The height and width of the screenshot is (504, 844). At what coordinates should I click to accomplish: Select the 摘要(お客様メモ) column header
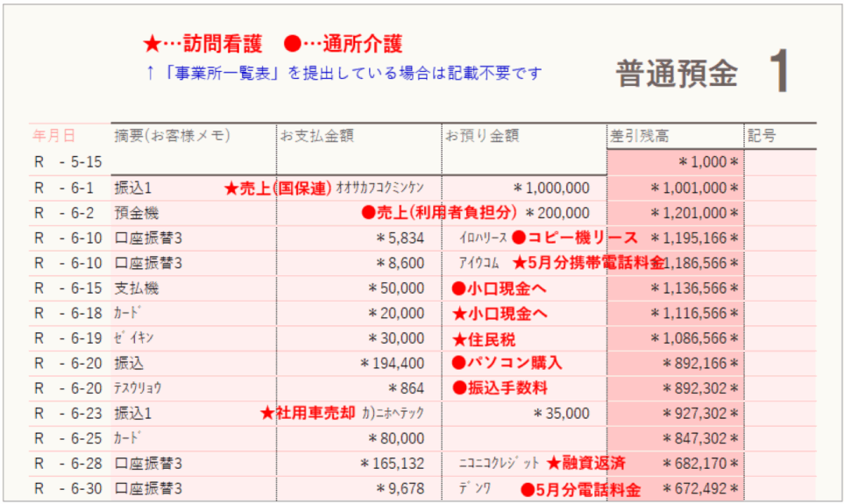coord(173,136)
